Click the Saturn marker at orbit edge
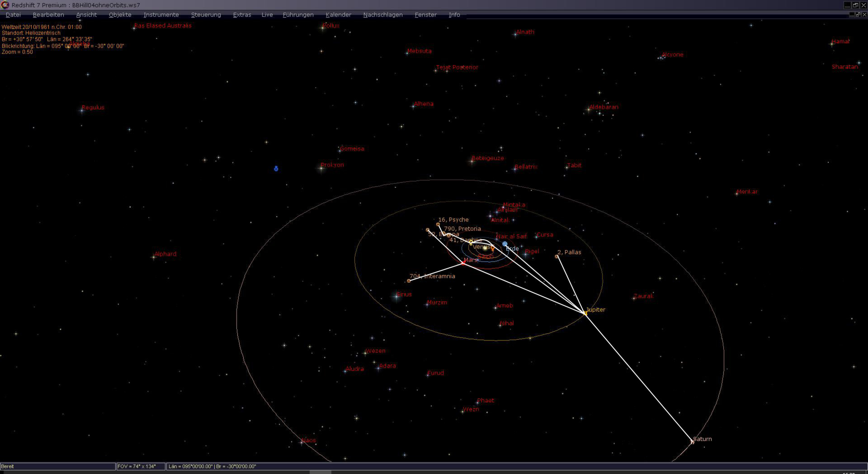 coord(692,442)
